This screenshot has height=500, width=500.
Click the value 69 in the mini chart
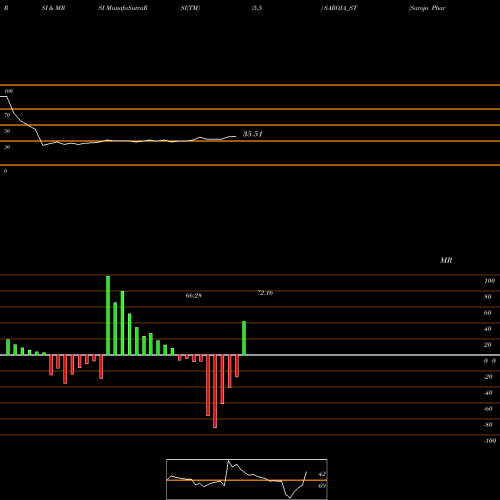click(x=322, y=486)
